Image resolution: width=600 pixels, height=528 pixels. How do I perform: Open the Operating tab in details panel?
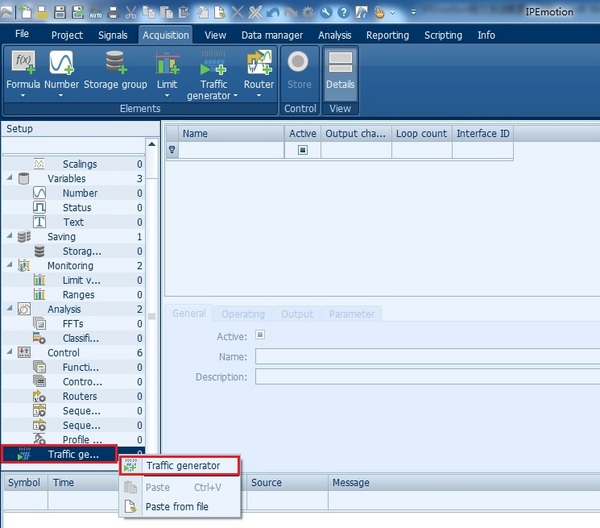tap(243, 314)
